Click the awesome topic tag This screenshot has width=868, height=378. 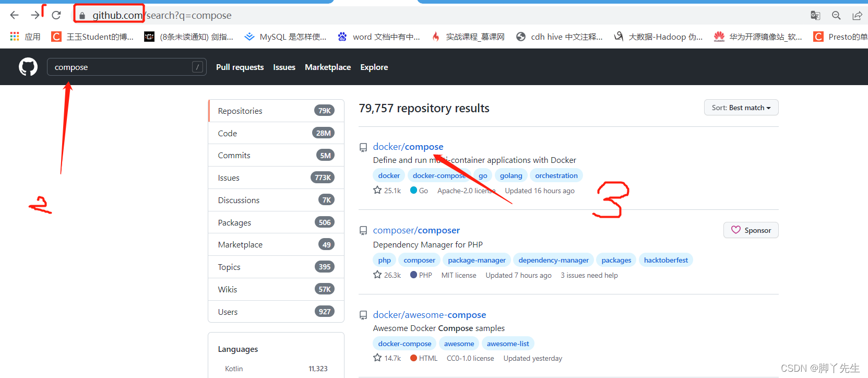click(x=459, y=344)
